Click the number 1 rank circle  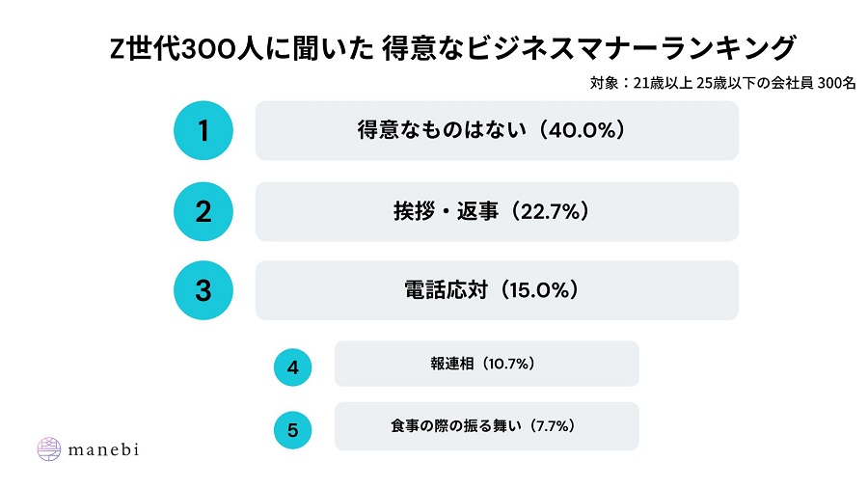[x=203, y=130]
